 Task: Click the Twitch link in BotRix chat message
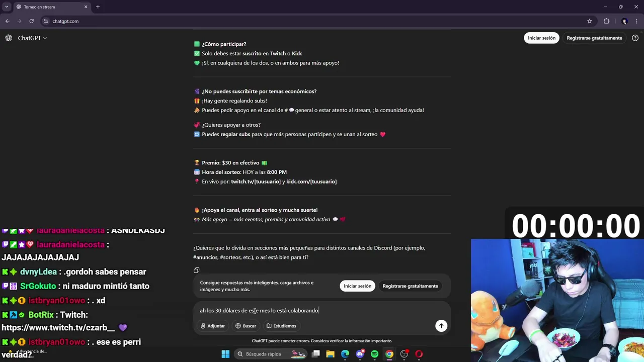tap(58, 327)
